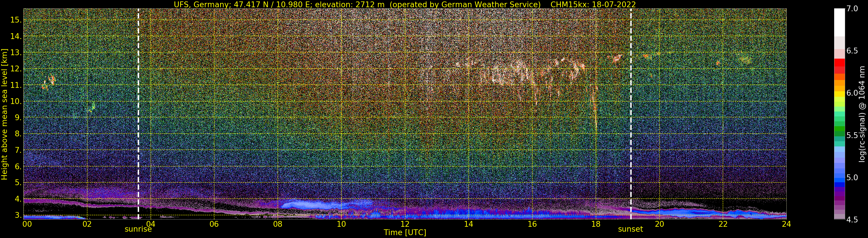Click the "12." height axis tick

click(x=16, y=69)
